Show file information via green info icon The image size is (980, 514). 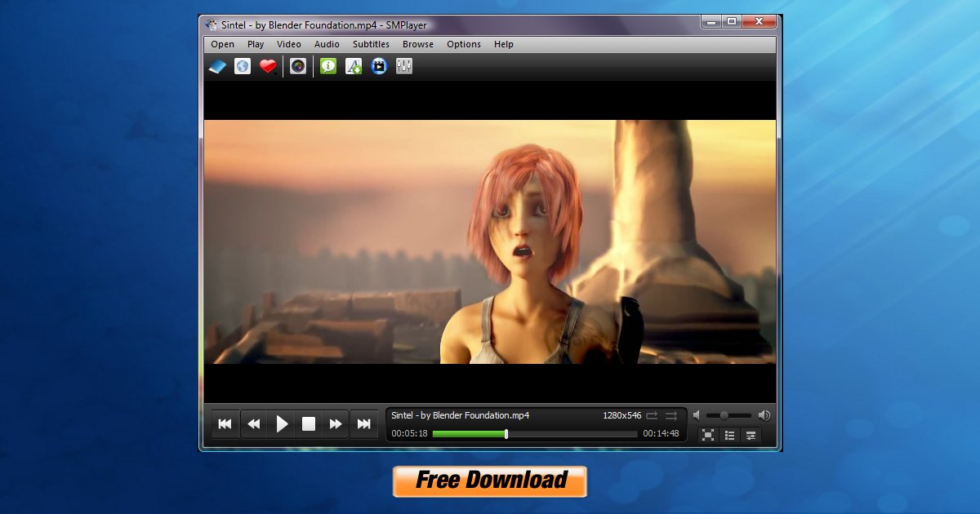[328, 66]
